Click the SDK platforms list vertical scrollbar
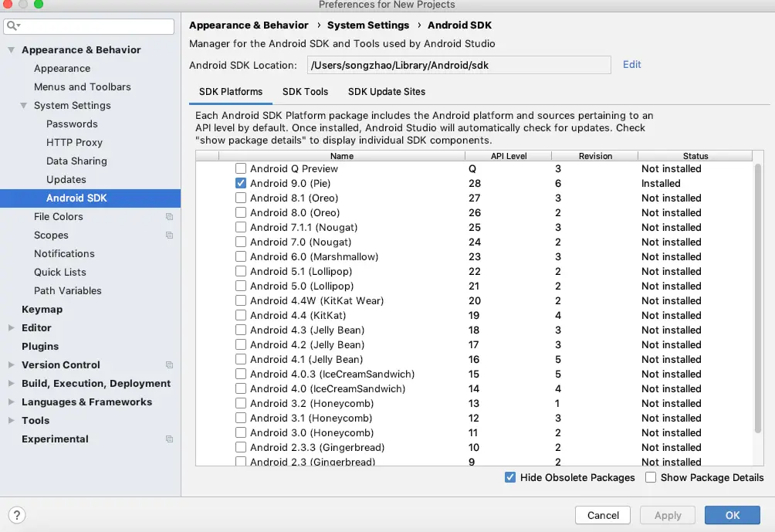775x532 pixels. (x=758, y=299)
